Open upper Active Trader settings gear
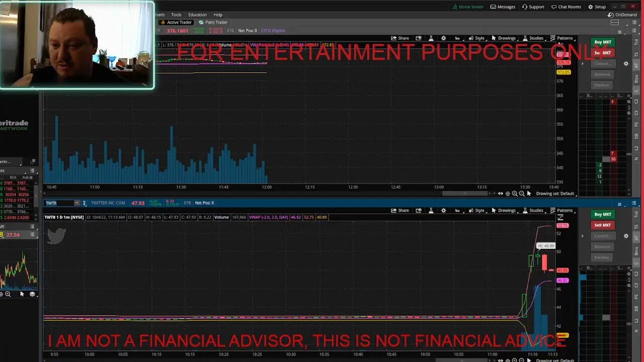Screen dimensions: 644x362 (626, 64)
